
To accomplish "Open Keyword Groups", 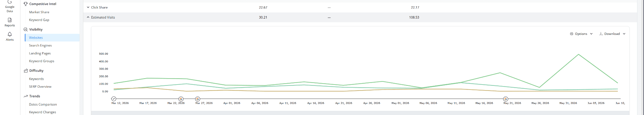I will [42, 61].
